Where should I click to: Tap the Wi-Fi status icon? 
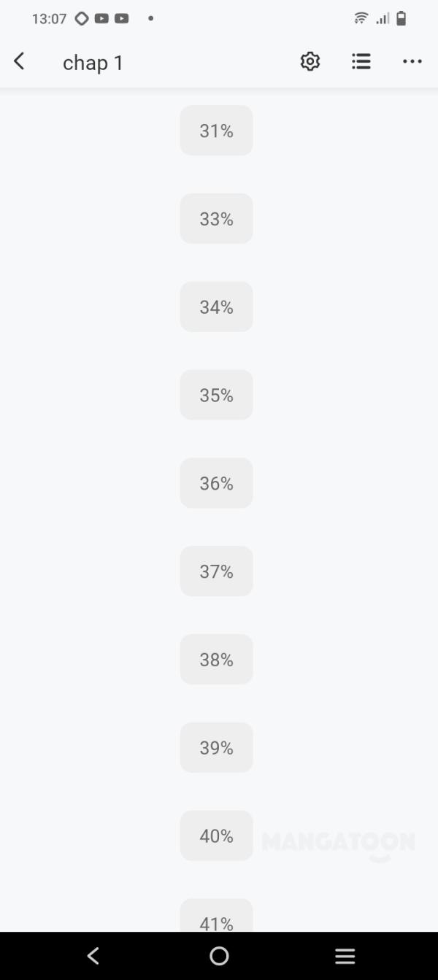[361, 18]
